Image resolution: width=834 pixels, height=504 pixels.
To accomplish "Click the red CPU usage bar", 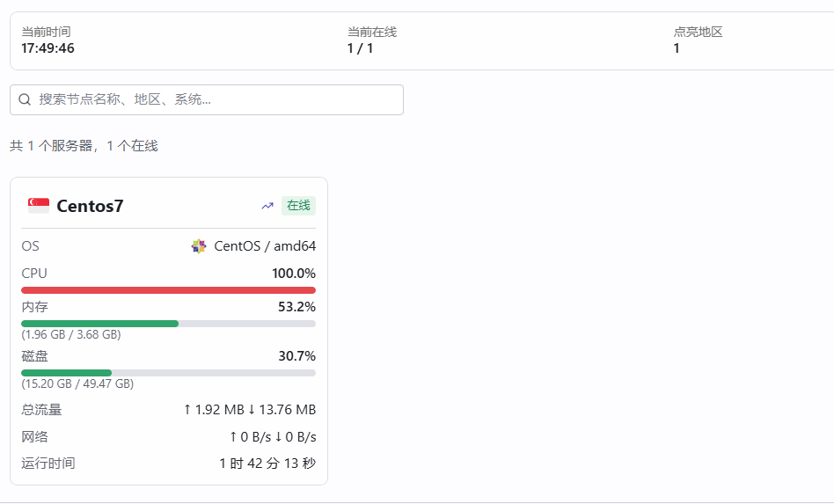I will [168, 289].
